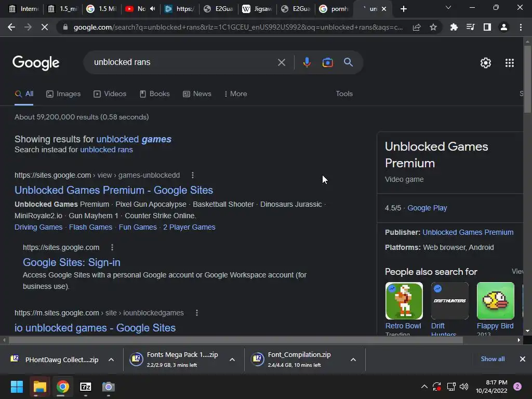Image resolution: width=532 pixels, height=399 pixels.
Task: Open the Tools search options
Action: [x=344, y=94]
